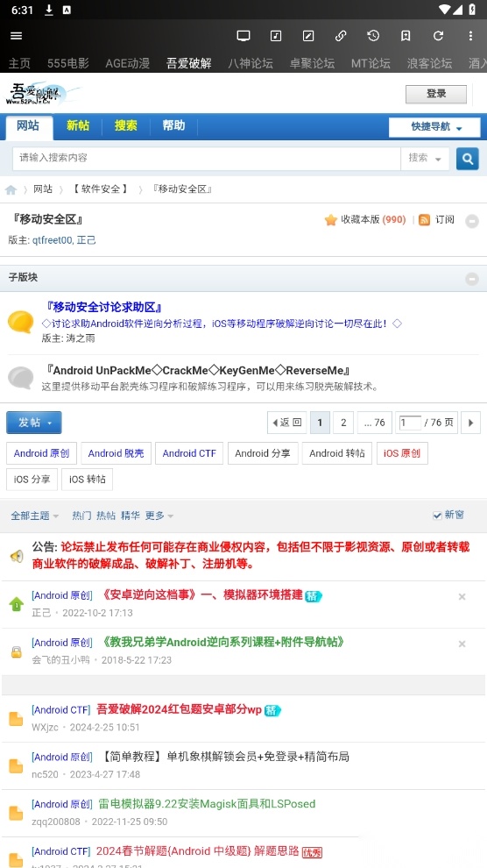Click the green pinned arrow thread icon

point(17,604)
